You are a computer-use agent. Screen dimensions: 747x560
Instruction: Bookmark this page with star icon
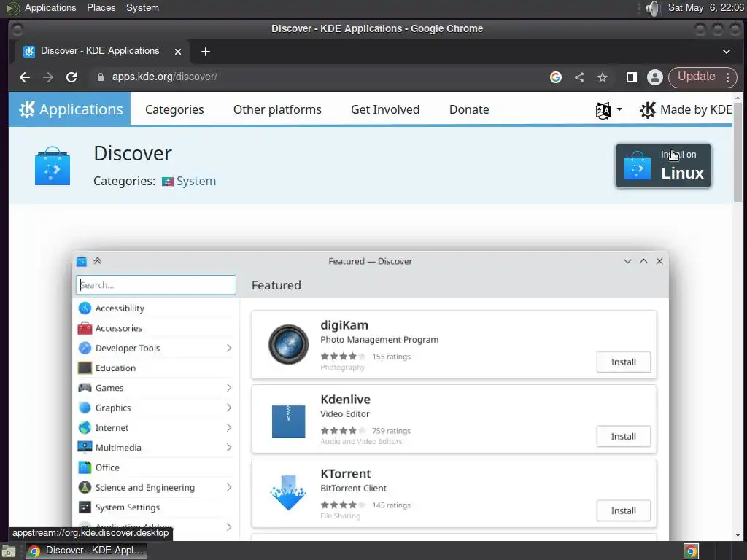[x=602, y=77]
